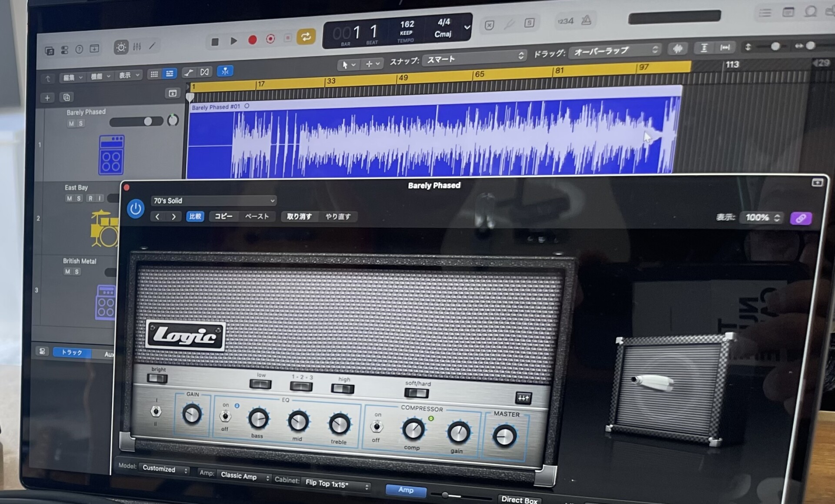Mute the Barely Phased track
Screen dimensions: 835x504
click(x=71, y=123)
